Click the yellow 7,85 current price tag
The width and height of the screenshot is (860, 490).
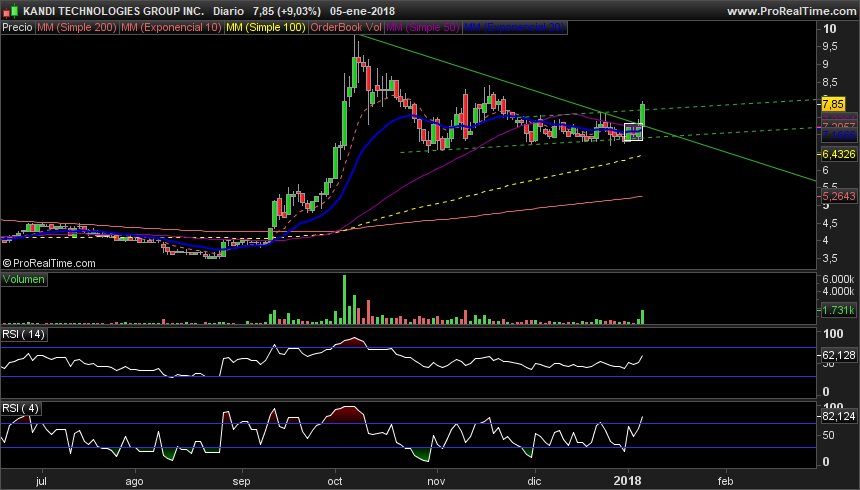point(833,104)
